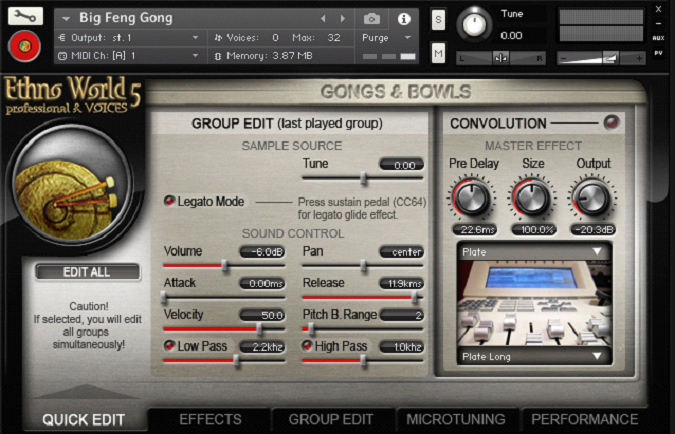Screen dimensions: 675x434
Task: Click the Pitch B. Range value 2
Action: [401, 315]
